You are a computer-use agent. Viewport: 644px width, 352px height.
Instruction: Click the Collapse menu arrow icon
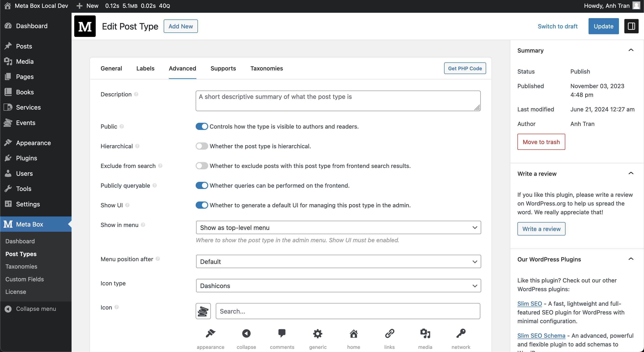click(8, 309)
